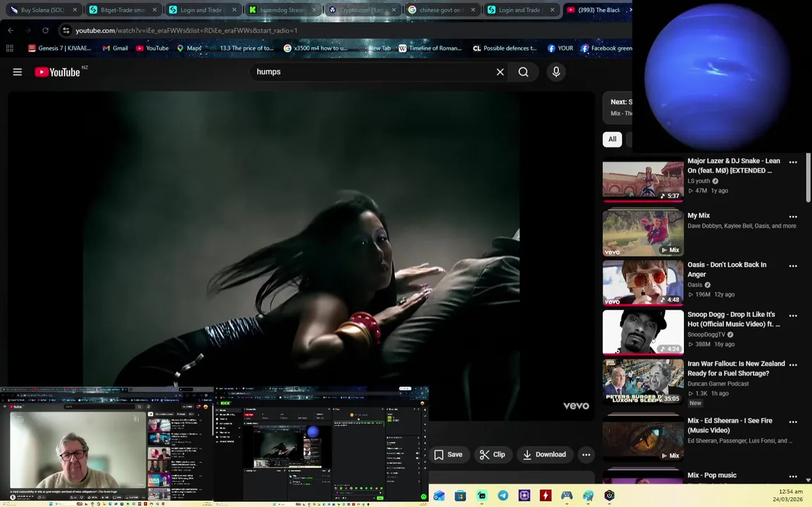
Task: Open the Duncan Garner Podcast channel
Action: coord(718,384)
